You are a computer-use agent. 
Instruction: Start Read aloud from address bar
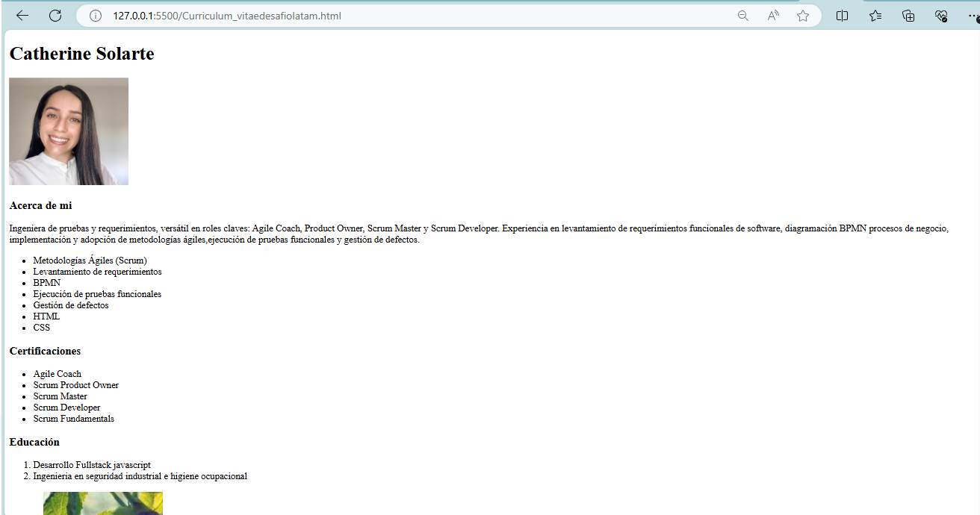(x=773, y=16)
